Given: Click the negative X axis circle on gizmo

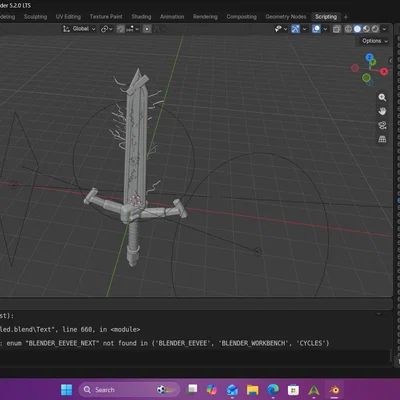Looking at the screenshot, I should click(355, 68).
